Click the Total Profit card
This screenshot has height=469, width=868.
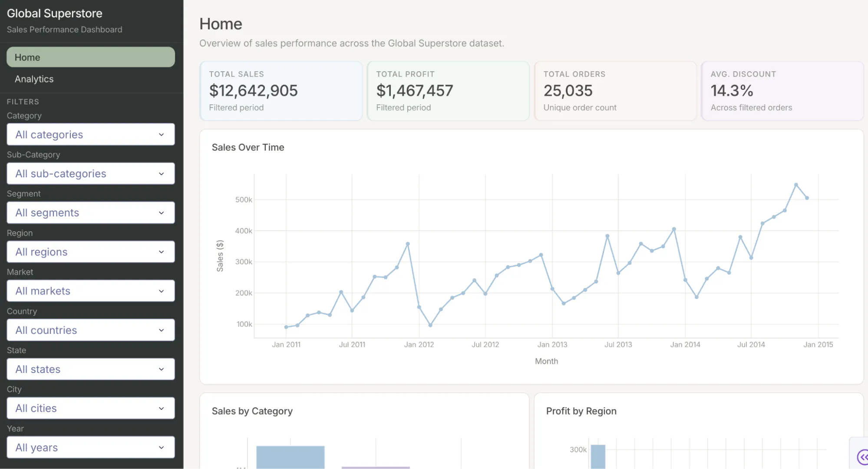pyautogui.click(x=448, y=91)
